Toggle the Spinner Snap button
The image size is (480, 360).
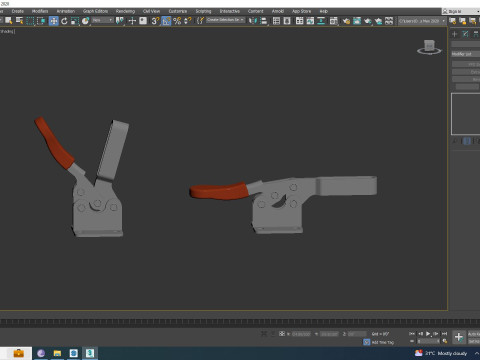tap(188, 21)
